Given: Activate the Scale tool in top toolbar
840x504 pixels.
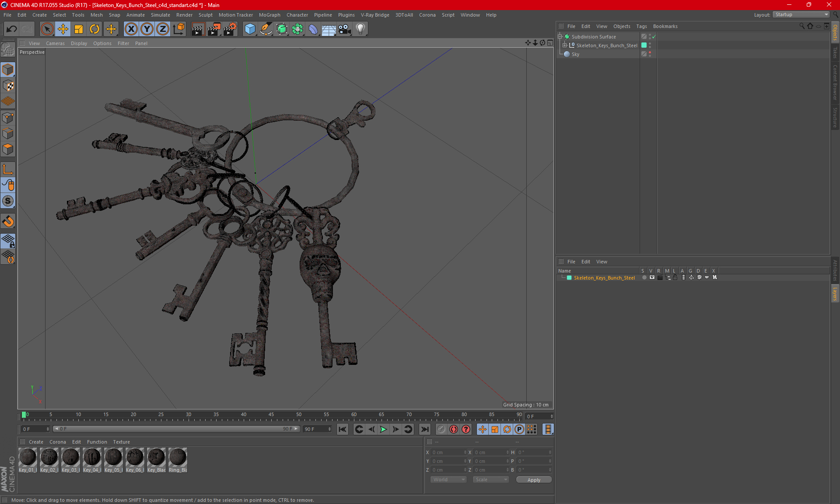Looking at the screenshot, I should (79, 29).
